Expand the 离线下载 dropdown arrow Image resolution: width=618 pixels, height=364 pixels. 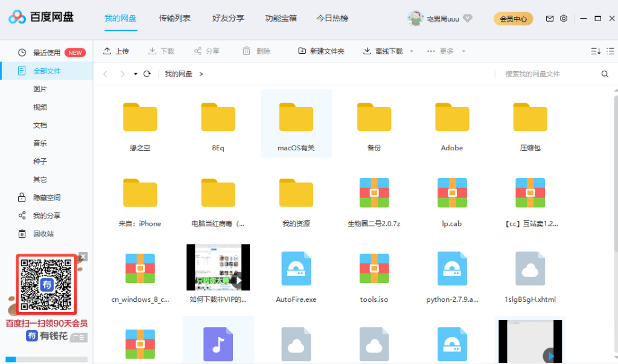tap(412, 51)
